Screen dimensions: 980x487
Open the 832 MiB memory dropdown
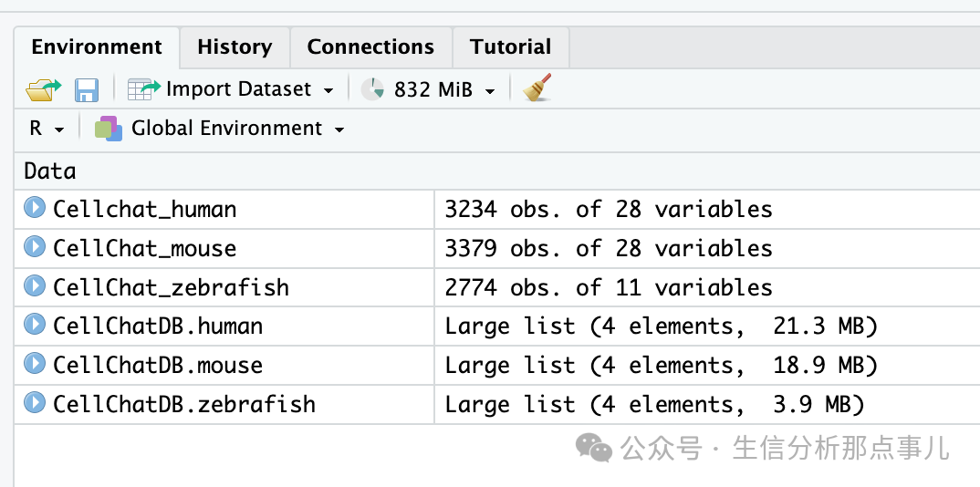point(490,91)
